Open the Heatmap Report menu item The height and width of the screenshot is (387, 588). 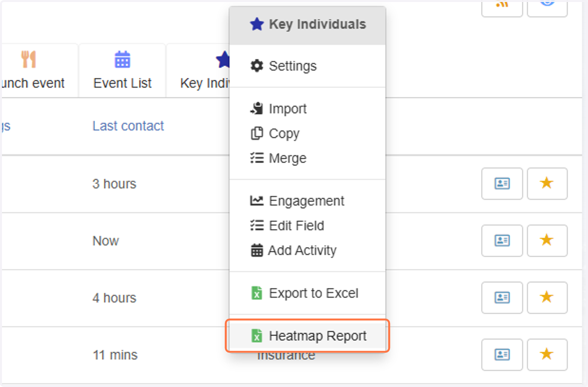(308, 336)
